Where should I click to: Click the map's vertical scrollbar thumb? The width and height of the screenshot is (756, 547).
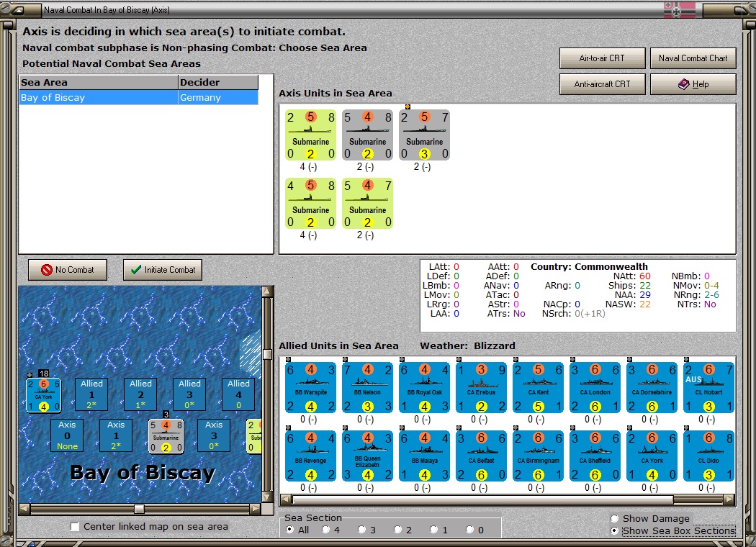point(268,354)
